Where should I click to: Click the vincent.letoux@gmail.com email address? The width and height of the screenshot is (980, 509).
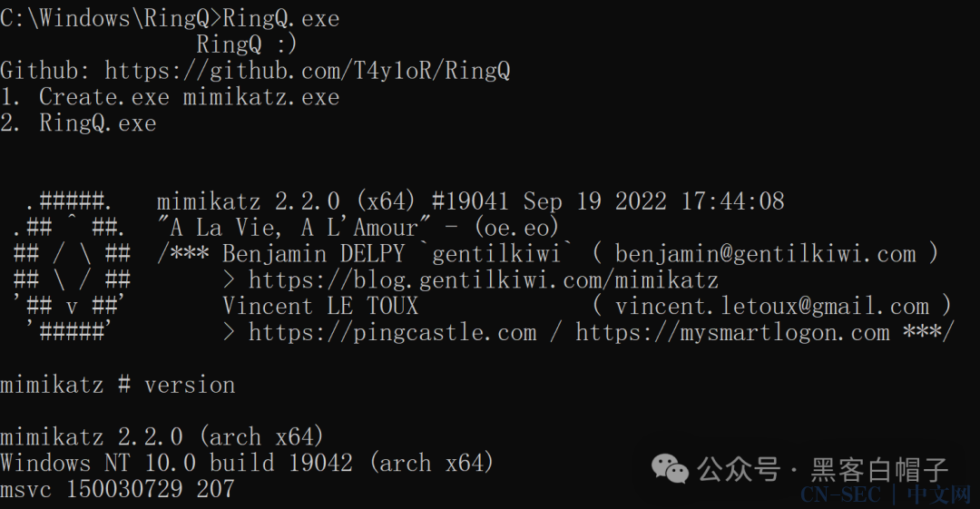pos(772,307)
